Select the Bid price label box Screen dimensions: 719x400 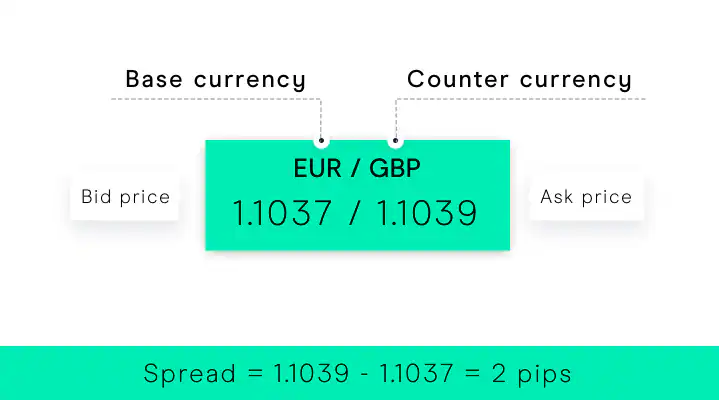click(125, 197)
